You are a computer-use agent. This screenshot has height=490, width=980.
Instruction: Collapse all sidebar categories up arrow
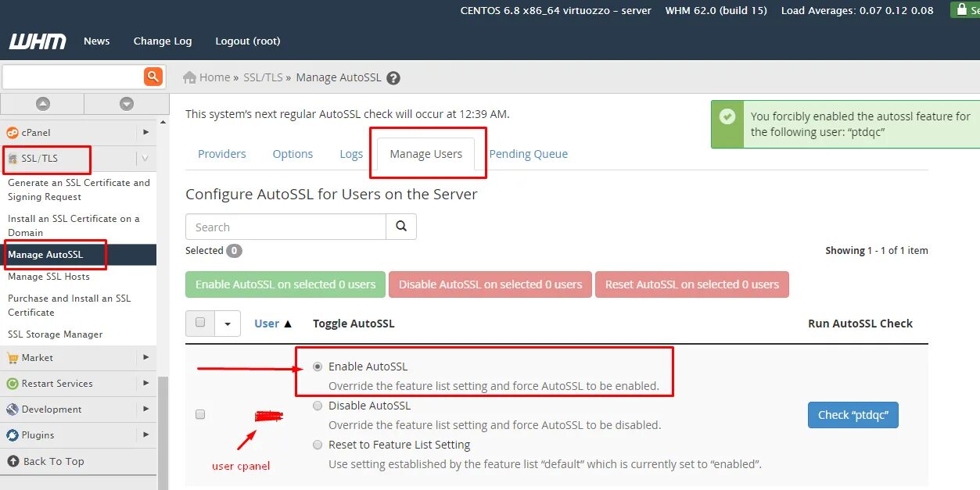point(43,103)
